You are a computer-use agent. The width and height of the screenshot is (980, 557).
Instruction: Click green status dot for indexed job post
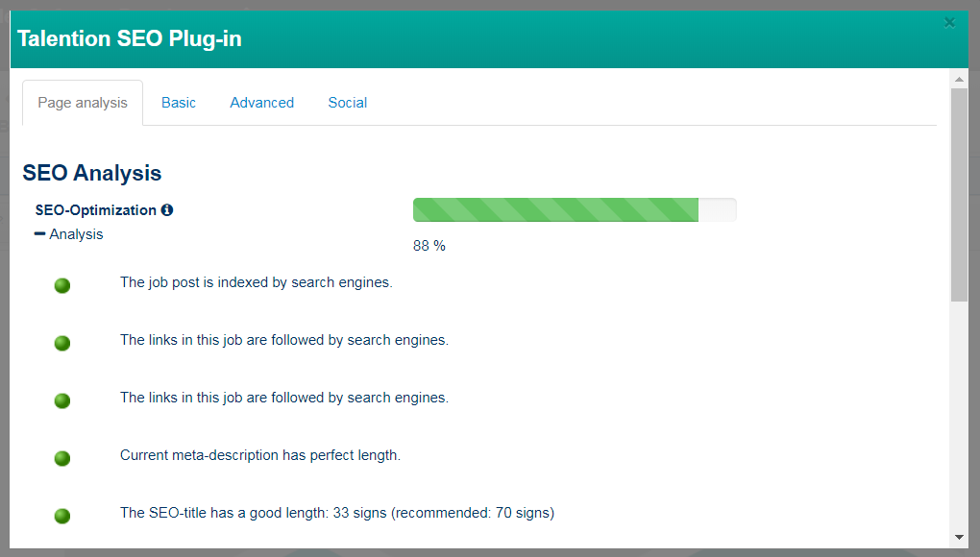click(62, 285)
